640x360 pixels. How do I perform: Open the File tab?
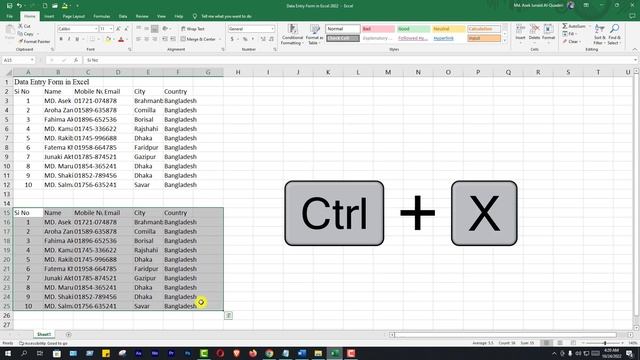[9, 16]
